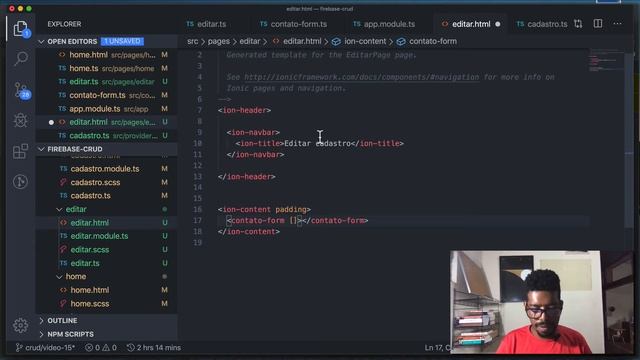The width and height of the screenshot is (640, 360).
Task: Click the pages breadcrumb segment
Action: (219, 41)
